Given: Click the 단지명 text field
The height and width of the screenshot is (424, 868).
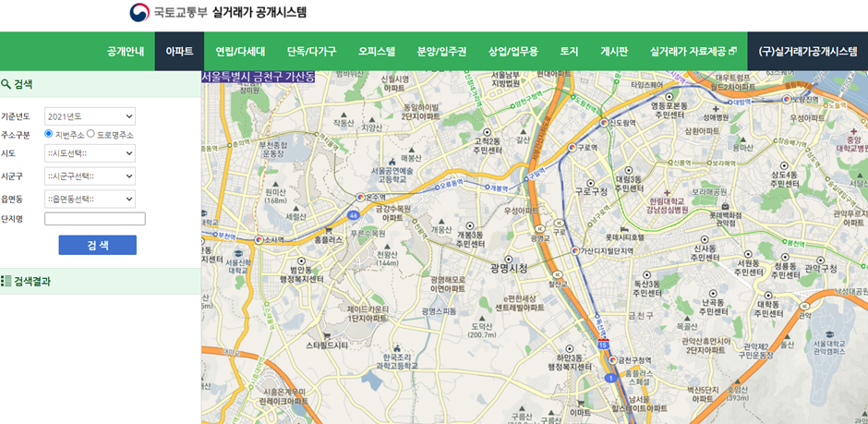Looking at the screenshot, I should (95, 219).
